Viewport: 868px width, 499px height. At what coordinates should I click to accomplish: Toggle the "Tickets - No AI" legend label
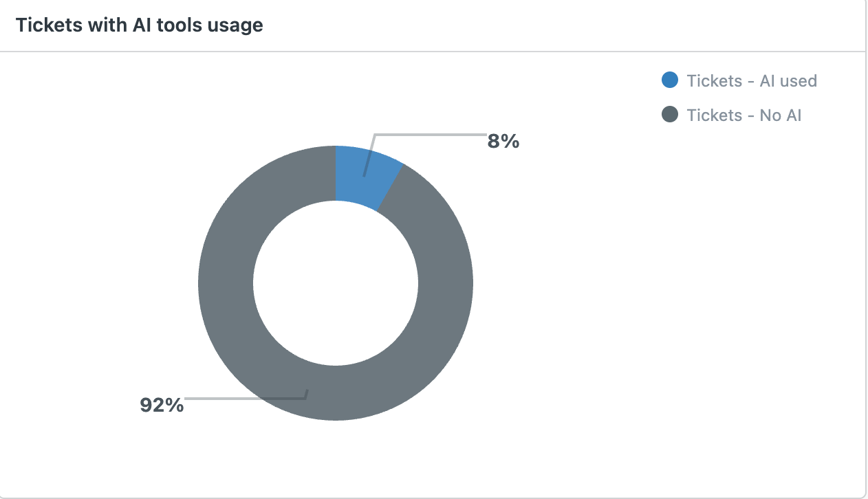point(744,115)
